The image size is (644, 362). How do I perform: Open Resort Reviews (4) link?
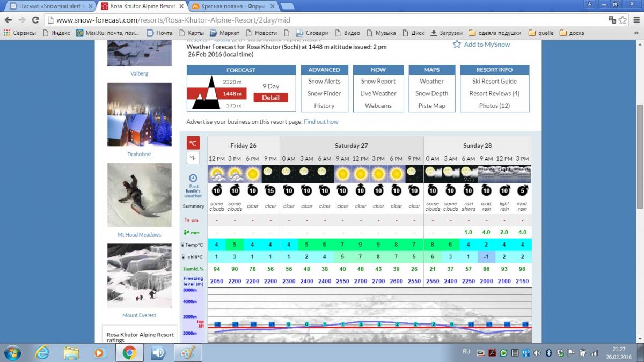494,93
